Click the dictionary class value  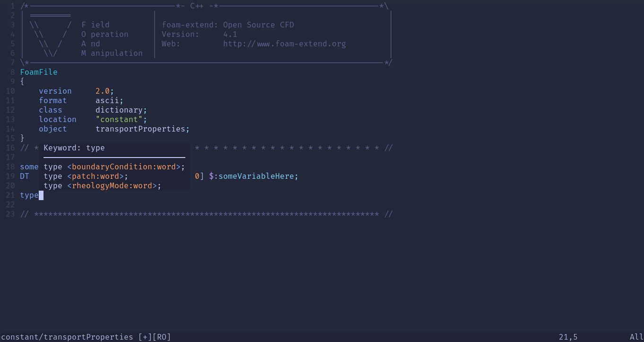[x=119, y=110]
